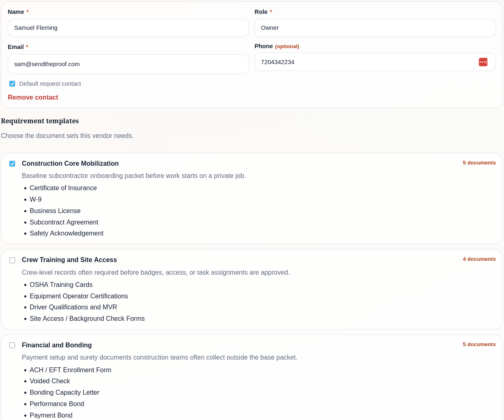Click the Payment Bond list item
Viewport: 504px width, 420px height.
pos(51,415)
